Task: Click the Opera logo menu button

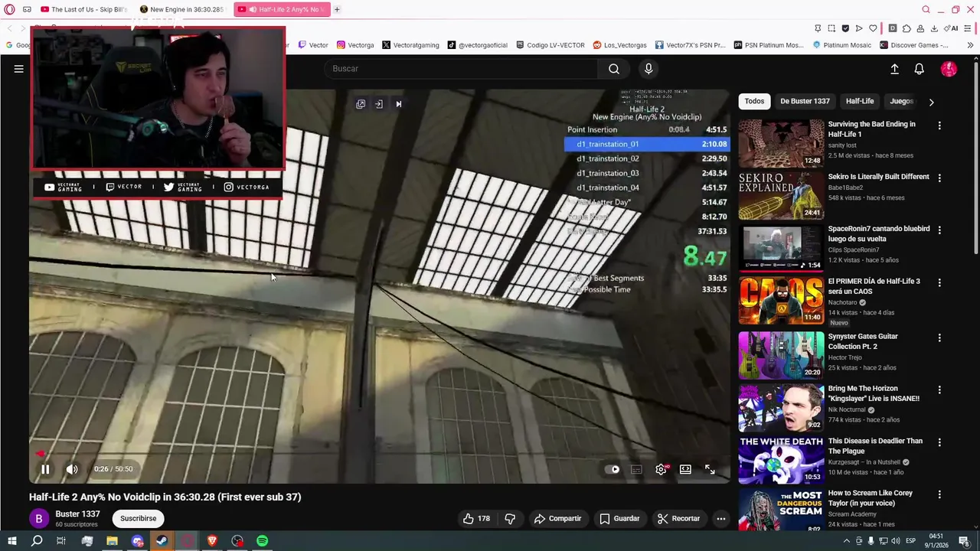Action: [x=9, y=9]
